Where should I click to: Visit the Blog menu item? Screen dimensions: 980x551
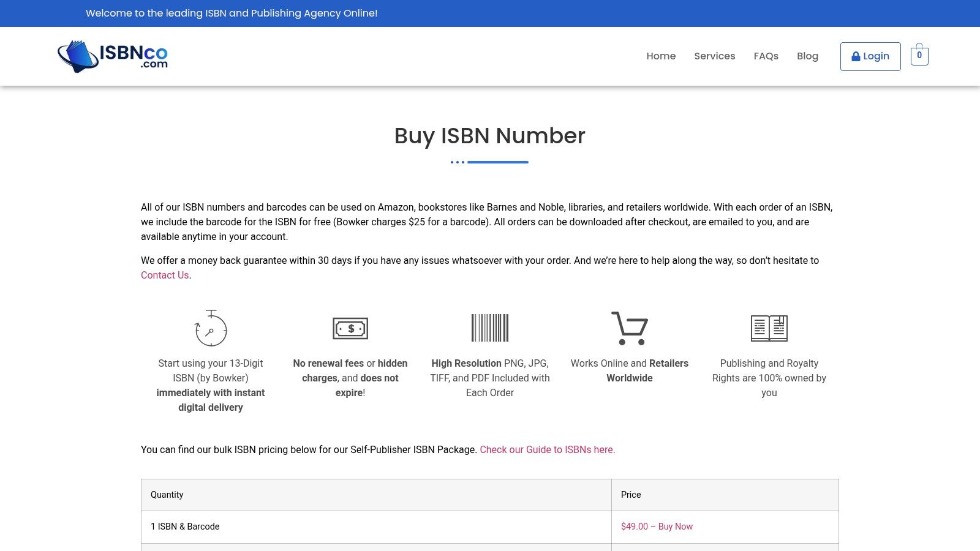(807, 56)
